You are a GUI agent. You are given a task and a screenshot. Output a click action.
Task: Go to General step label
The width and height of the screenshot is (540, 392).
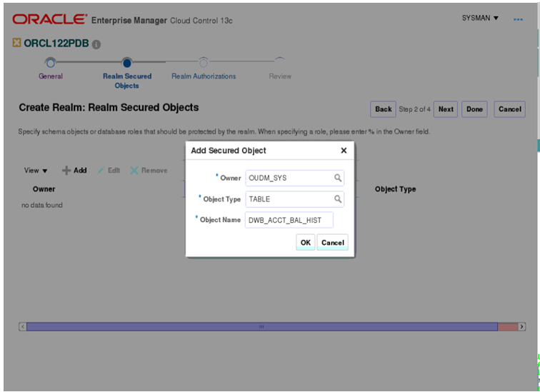(x=51, y=76)
